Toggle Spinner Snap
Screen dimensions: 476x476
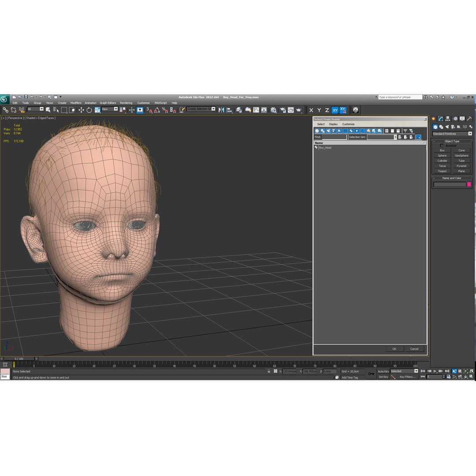point(173,110)
